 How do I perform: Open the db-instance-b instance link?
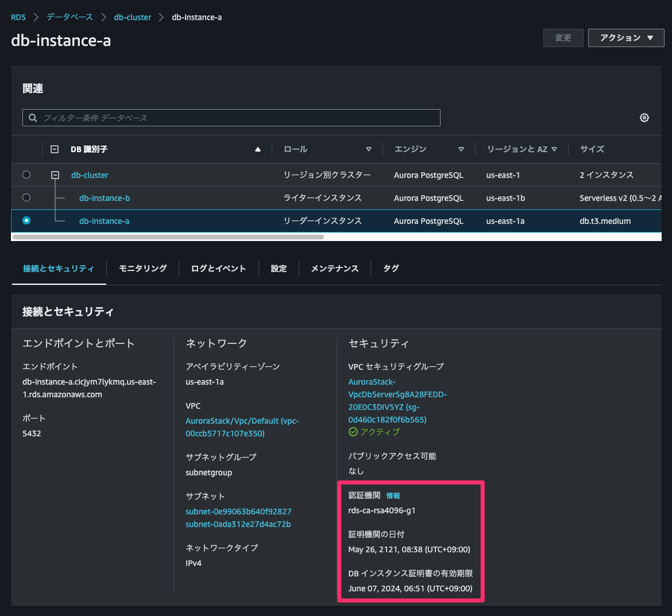(104, 197)
